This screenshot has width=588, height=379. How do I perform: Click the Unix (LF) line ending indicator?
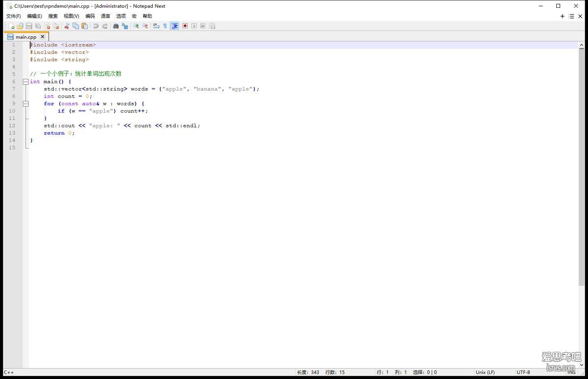[485, 372]
